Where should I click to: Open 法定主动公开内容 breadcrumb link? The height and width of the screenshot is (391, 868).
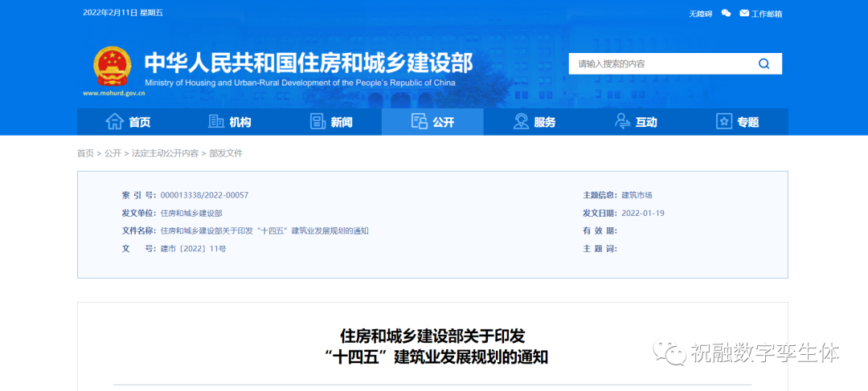click(x=165, y=153)
